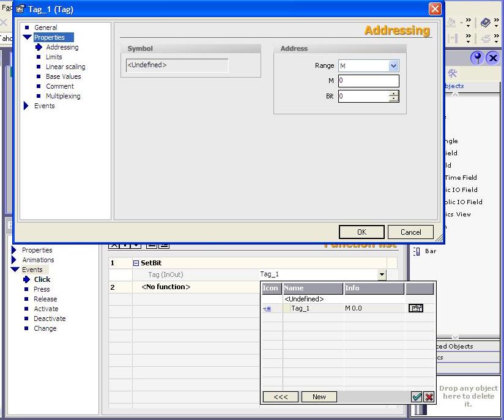Click the New button in tag list
The height and width of the screenshot is (420, 504).
[319, 397]
